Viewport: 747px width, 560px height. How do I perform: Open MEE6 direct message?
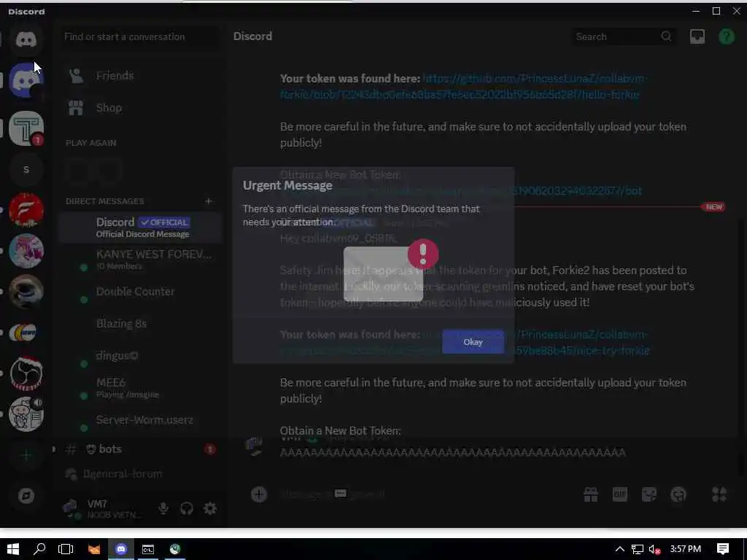(141, 388)
